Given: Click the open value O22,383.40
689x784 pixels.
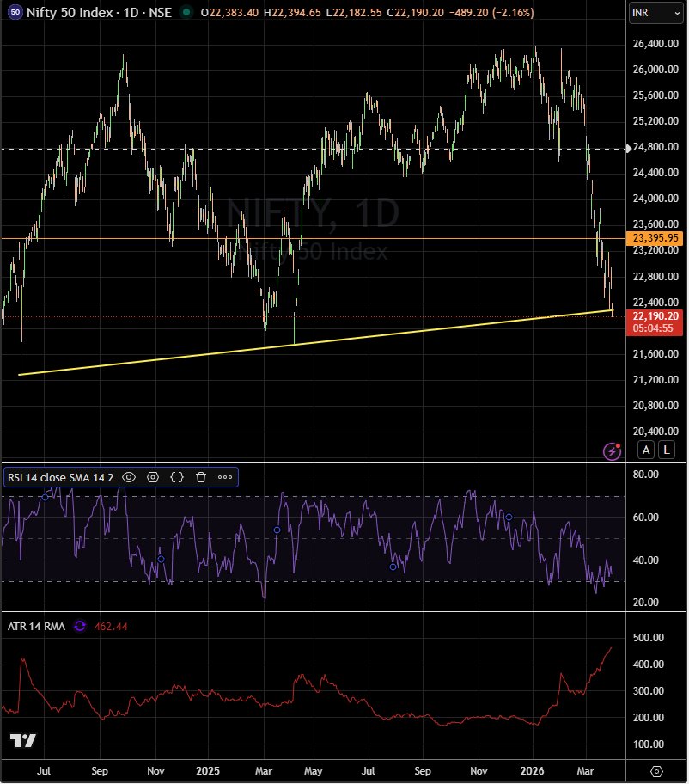Looking at the screenshot, I should click(x=229, y=13).
